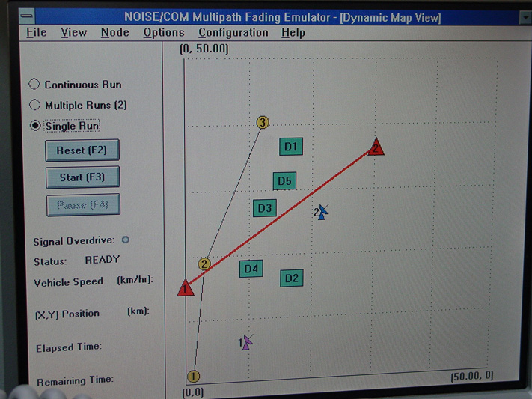Viewport: 532px width, 399px height.
Task: Click the Signal Overdrive indicator light
Action: pyautogui.click(x=126, y=240)
